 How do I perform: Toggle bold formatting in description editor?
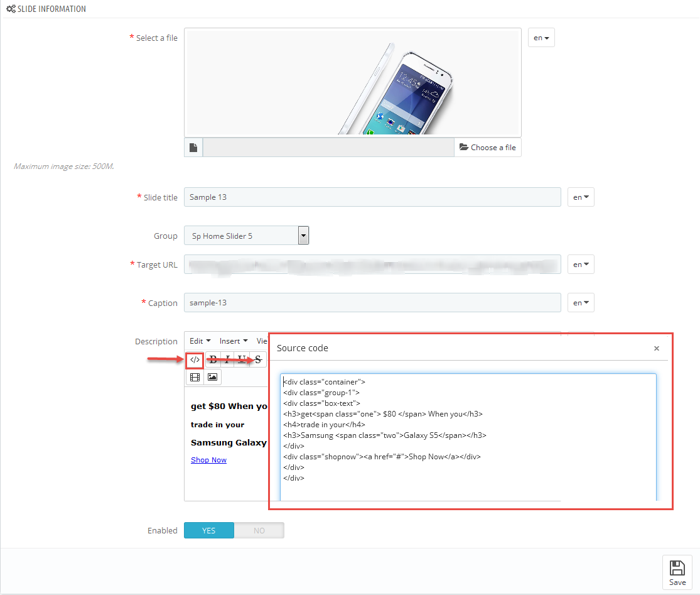213,359
